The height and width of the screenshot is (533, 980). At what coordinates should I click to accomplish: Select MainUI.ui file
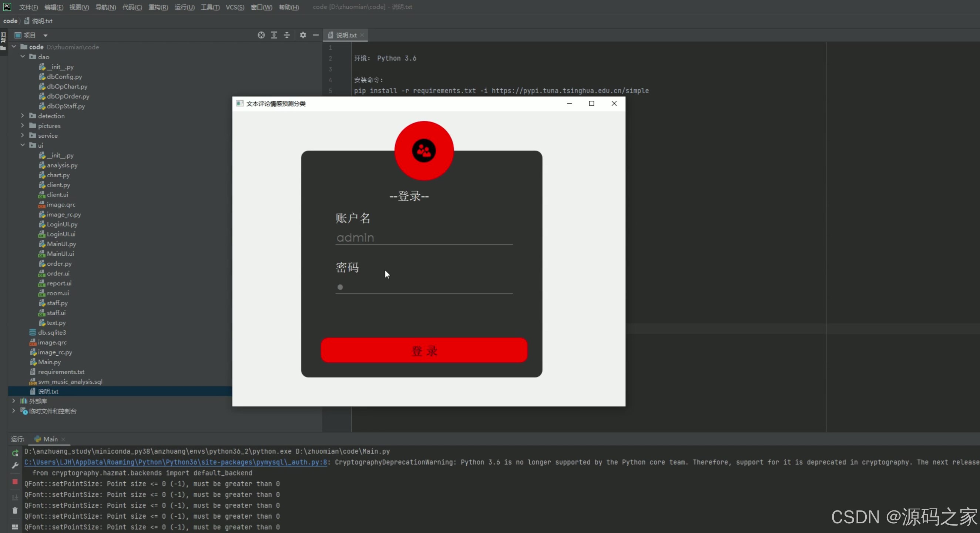click(56, 254)
